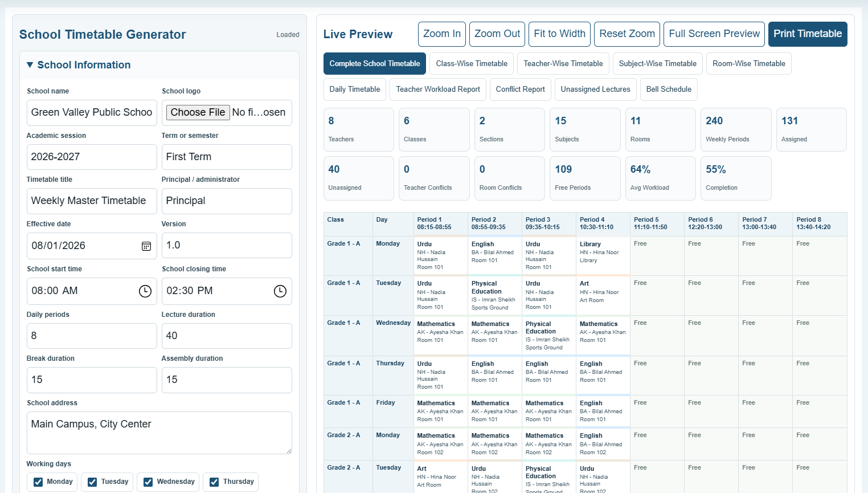Screen dimensions: 868x493
Task: Click Grade 1 - A Monday Period 2 English cell
Action: pos(495,256)
